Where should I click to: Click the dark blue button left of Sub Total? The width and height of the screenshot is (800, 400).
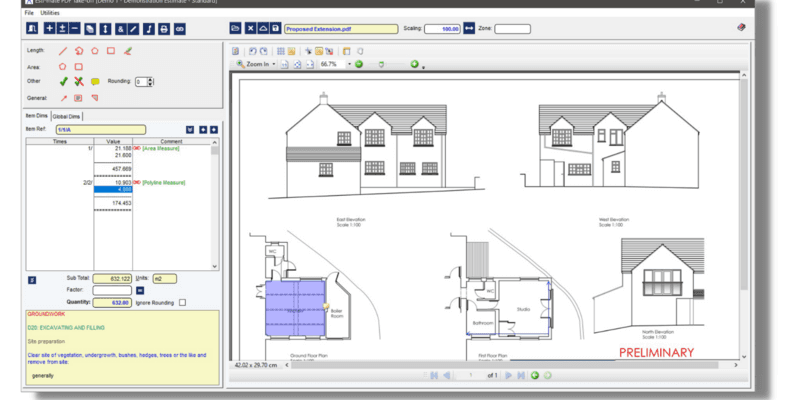pos(32,280)
